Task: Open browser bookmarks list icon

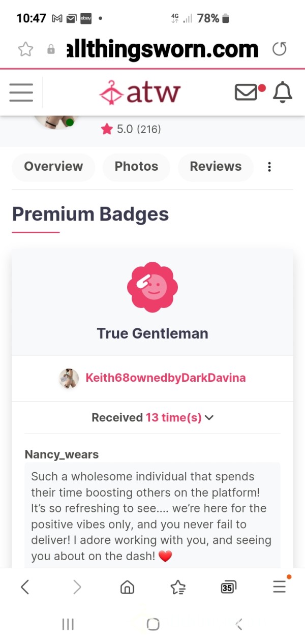Action: (178, 587)
